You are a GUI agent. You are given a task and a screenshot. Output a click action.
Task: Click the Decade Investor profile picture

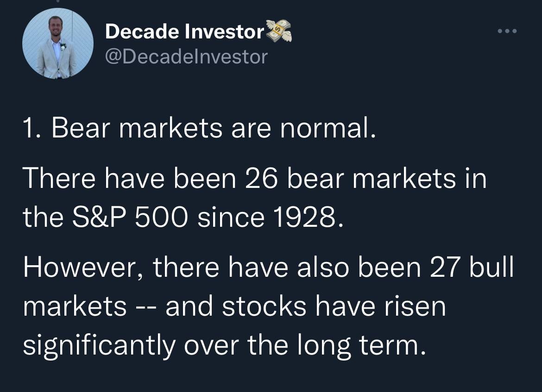point(58,43)
